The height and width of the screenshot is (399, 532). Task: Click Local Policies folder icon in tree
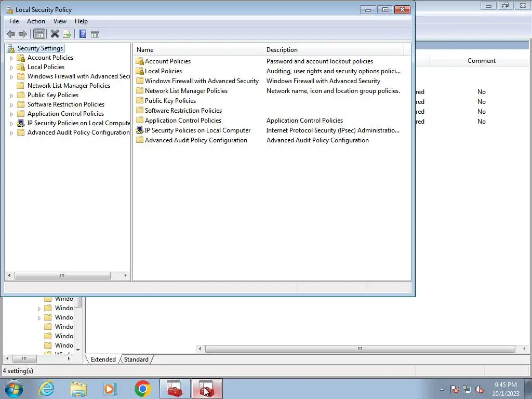pyautogui.click(x=21, y=67)
